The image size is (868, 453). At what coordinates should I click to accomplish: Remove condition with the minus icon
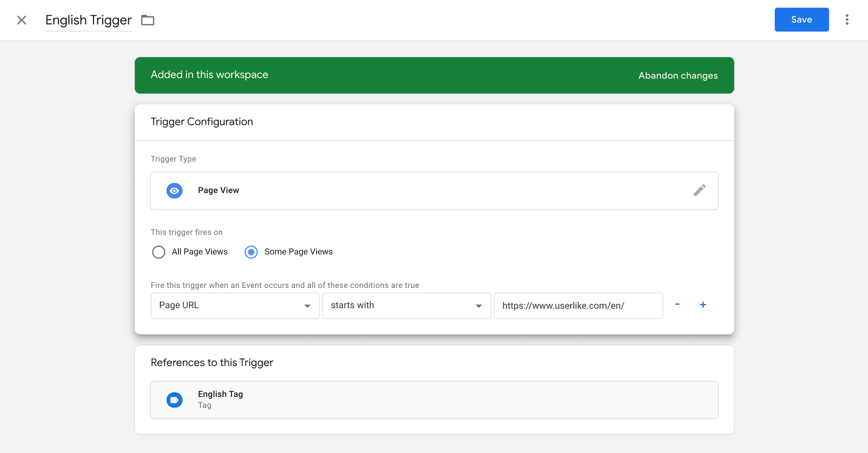677,304
